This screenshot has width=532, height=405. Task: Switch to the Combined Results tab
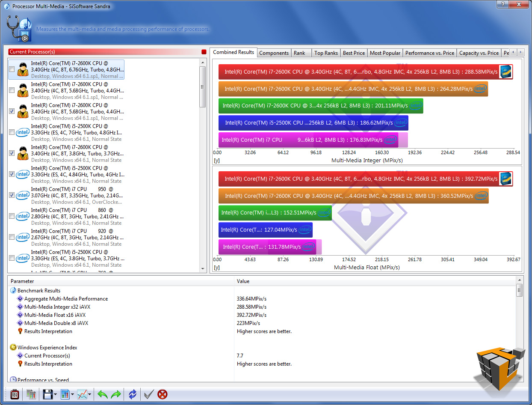tap(233, 52)
